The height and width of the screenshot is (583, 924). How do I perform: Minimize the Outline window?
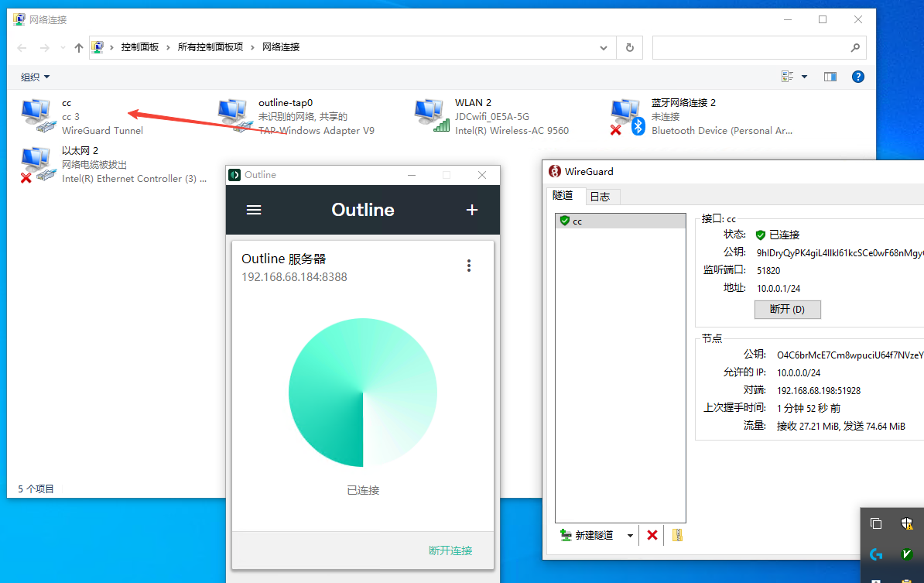coord(412,175)
